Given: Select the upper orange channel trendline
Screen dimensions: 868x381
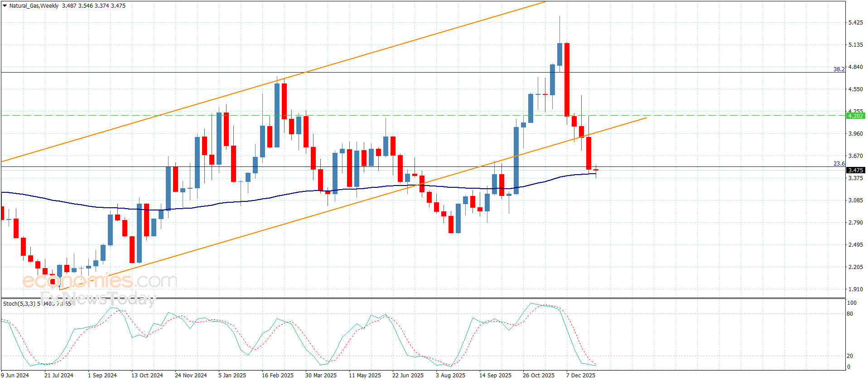Looking at the screenshot, I should [274, 82].
